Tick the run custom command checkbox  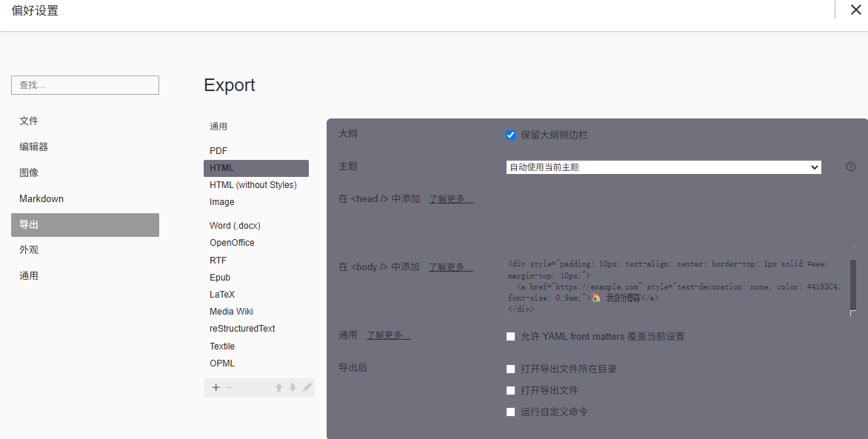(x=510, y=412)
